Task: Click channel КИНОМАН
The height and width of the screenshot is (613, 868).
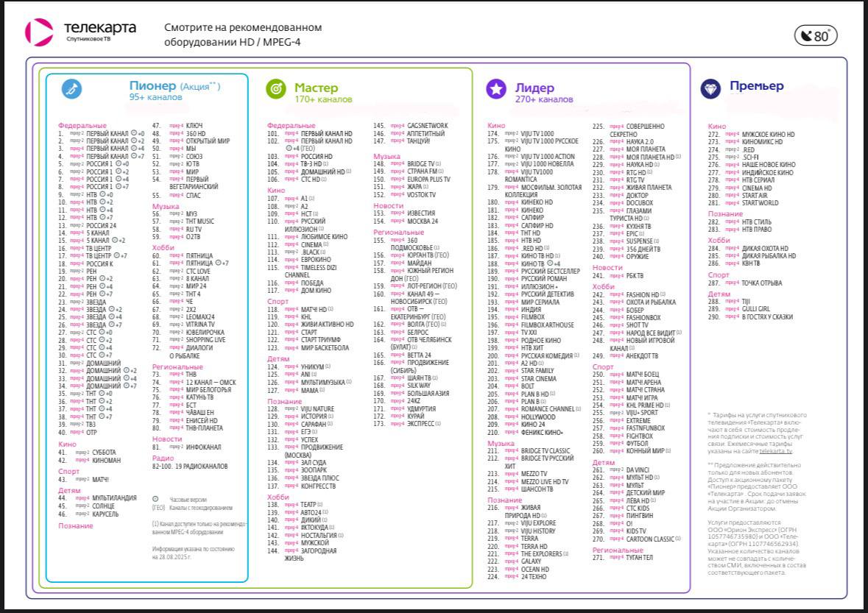Action: [106, 461]
